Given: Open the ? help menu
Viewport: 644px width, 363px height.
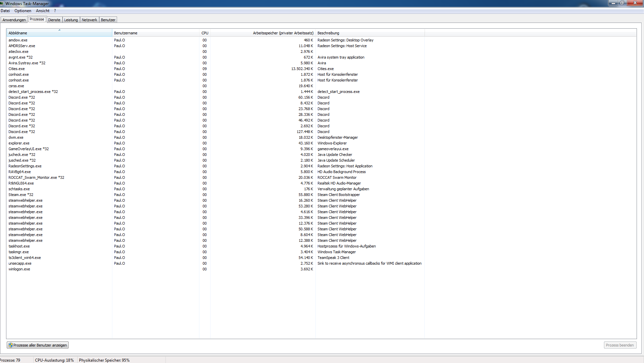Looking at the screenshot, I should 55,11.
